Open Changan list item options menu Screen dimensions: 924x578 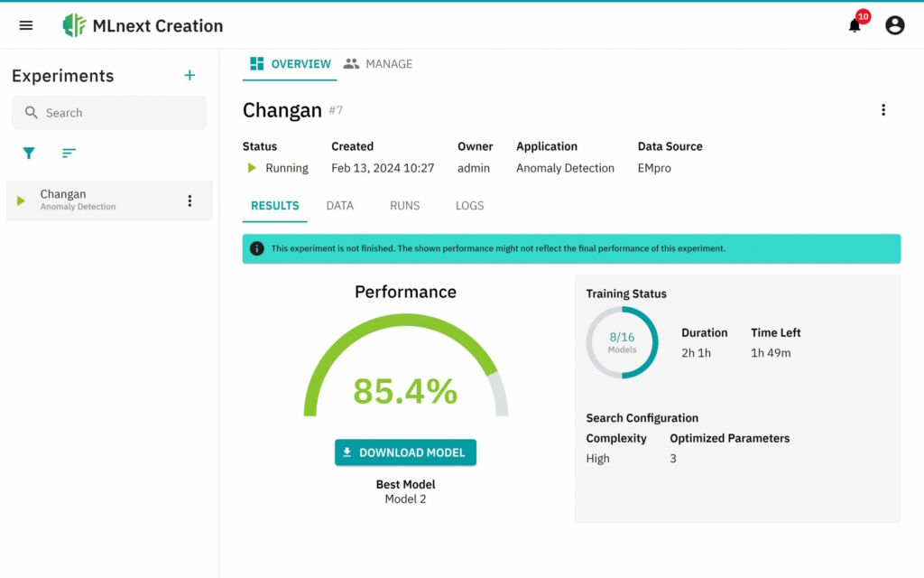pyautogui.click(x=189, y=200)
